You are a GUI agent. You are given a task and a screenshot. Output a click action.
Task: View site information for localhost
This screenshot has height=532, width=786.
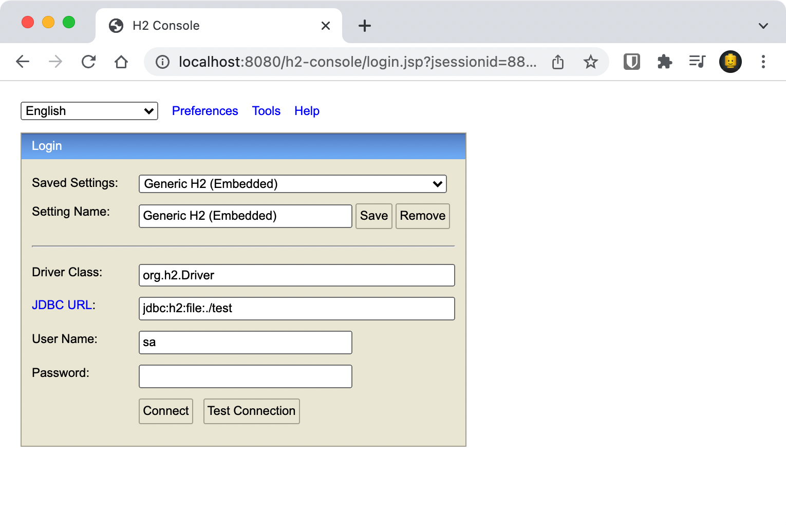[x=162, y=62]
